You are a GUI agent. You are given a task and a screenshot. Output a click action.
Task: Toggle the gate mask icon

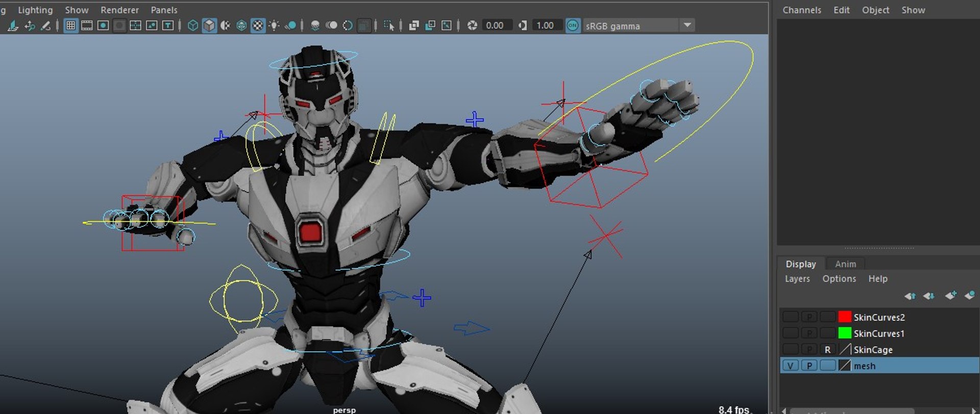tap(119, 25)
